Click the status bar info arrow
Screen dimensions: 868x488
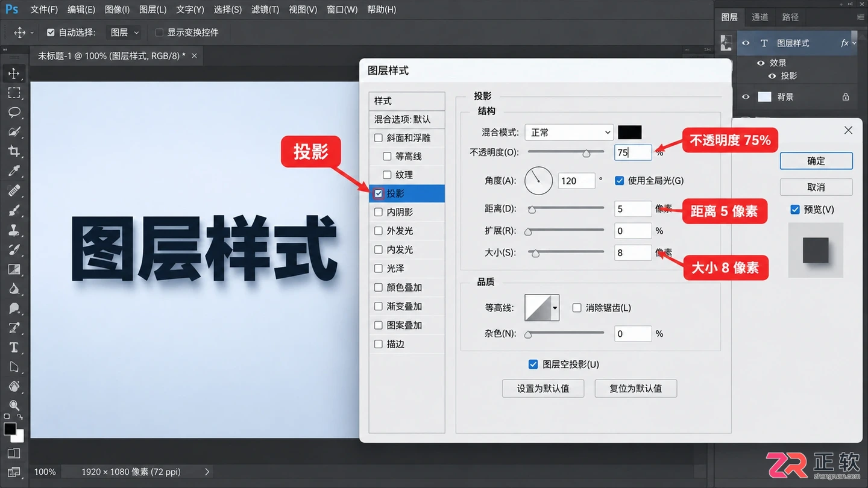click(x=207, y=472)
